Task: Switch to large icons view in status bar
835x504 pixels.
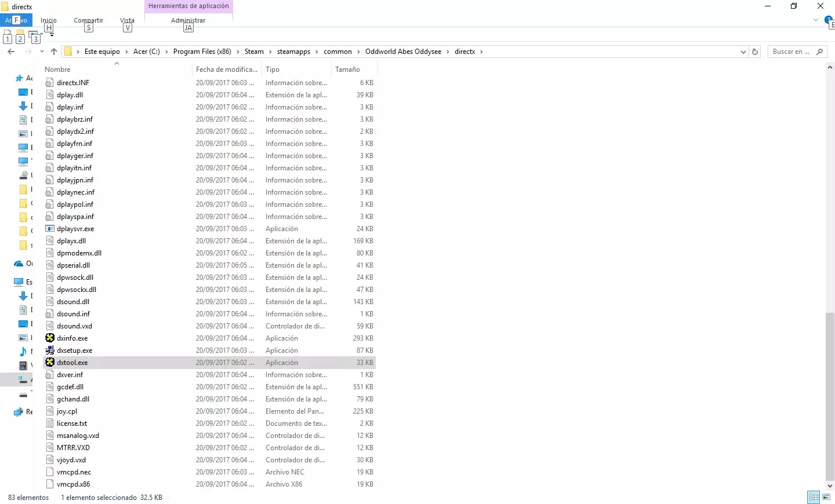Action: pyautogui.click(x=826, y=497)
